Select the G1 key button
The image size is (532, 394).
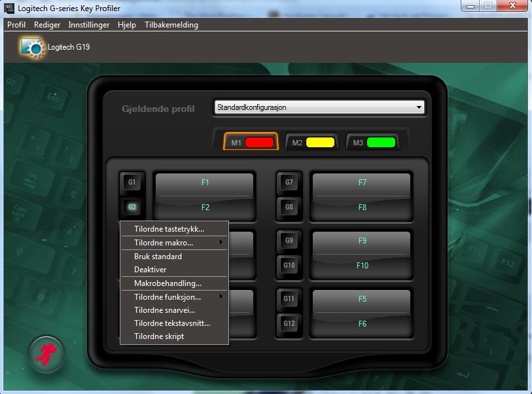coord(132,182)
